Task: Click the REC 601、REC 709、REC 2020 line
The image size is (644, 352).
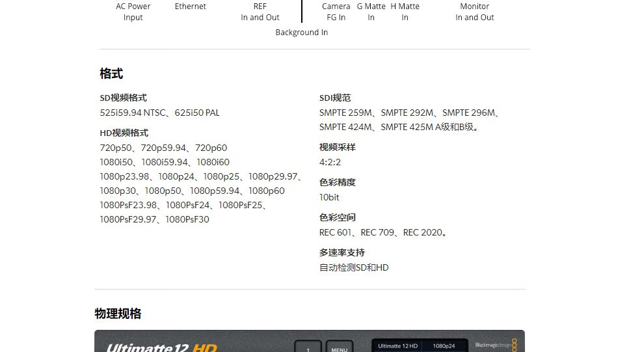Action: pos(383,232)
